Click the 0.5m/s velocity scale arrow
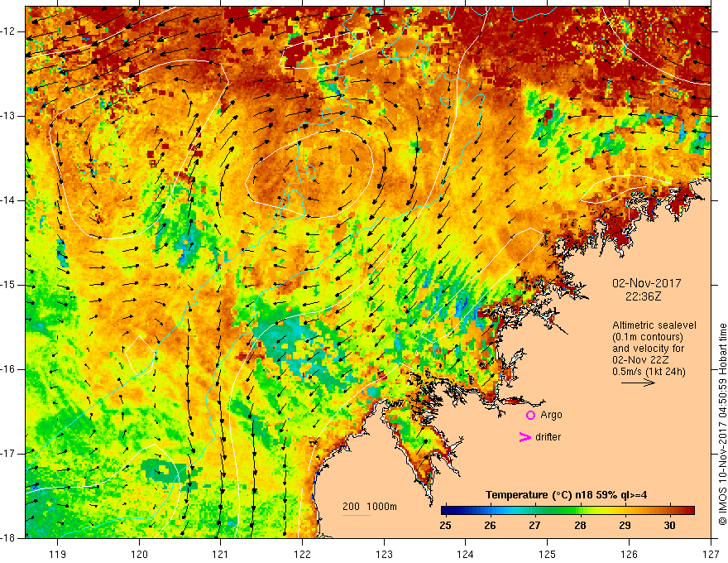 [638, 383]
